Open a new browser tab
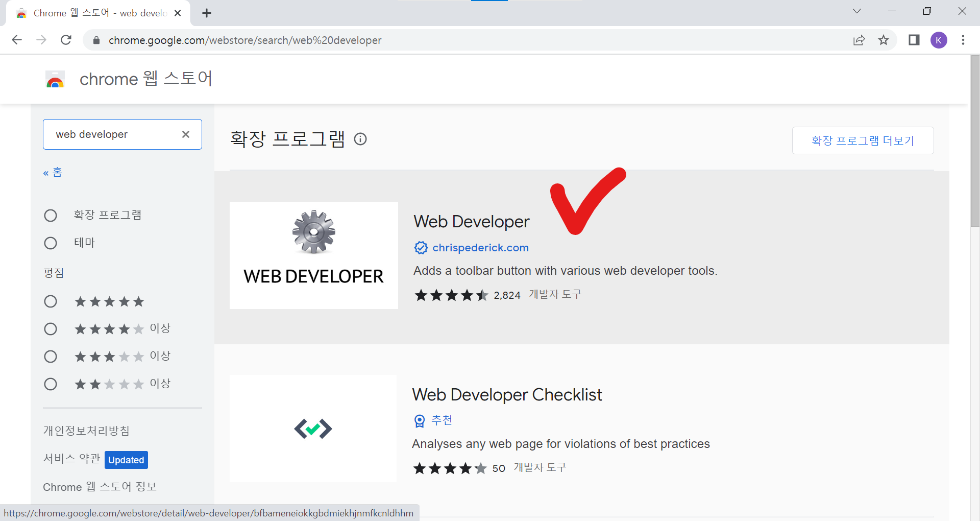Image resolution: width=980 pixels, height=521 pixels. tap(207, 13)
